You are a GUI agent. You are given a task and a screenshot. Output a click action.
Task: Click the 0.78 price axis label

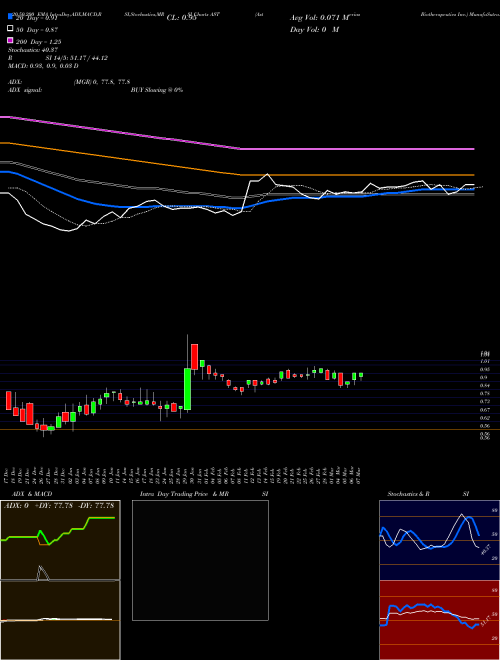(x=484, y=394)
